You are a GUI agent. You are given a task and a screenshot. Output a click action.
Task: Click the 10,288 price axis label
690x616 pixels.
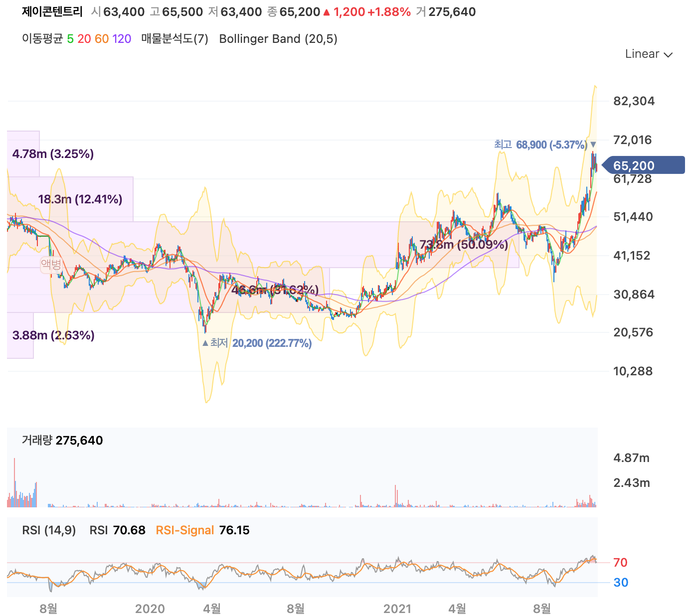coord(633,371)
